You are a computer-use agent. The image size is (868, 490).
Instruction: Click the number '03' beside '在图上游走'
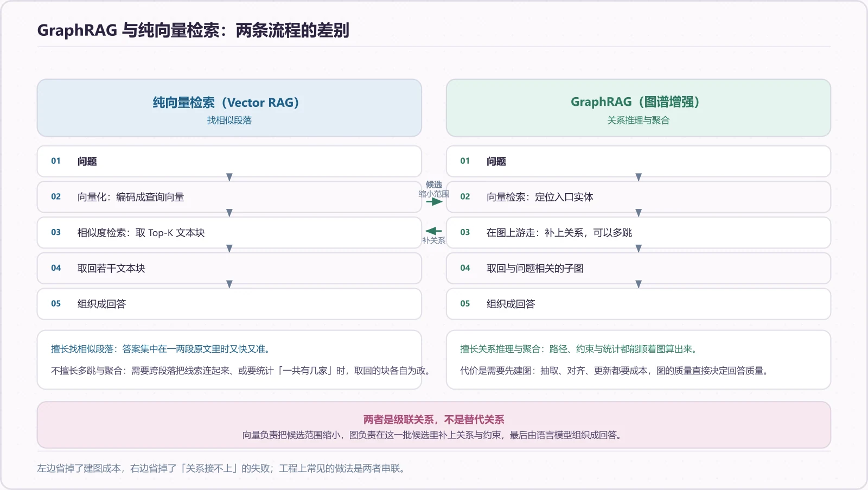465,232
